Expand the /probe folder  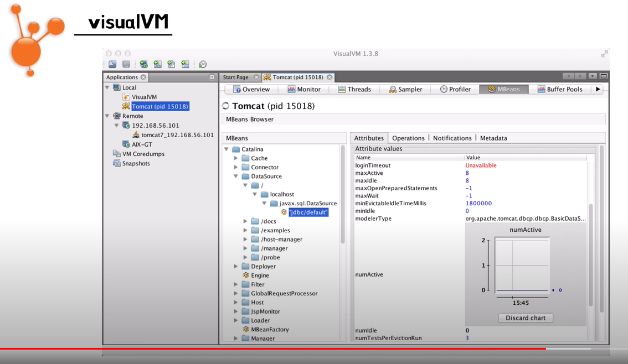245,257
